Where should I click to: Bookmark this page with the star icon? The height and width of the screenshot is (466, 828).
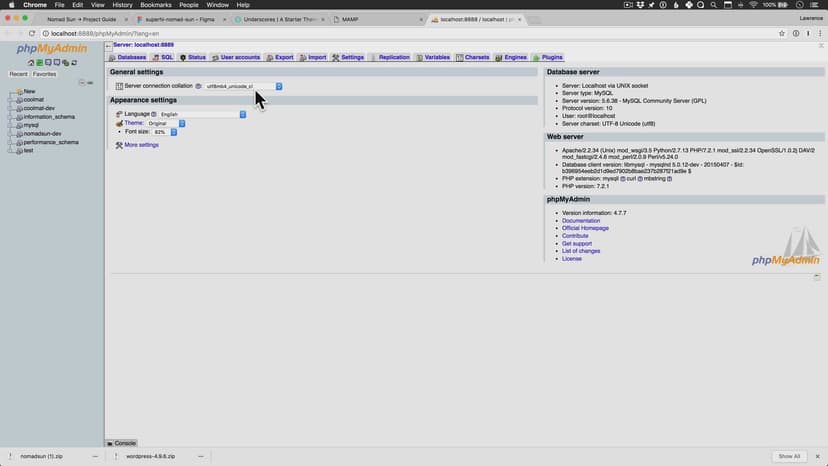click(x=781, y=33)
